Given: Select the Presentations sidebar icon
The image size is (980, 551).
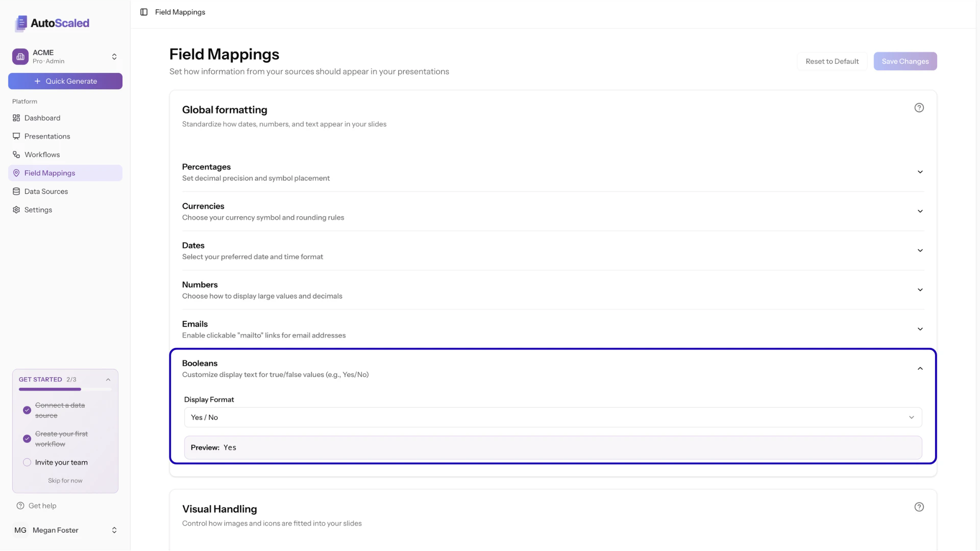Looking at the screenshot, I should pos(16,136).
